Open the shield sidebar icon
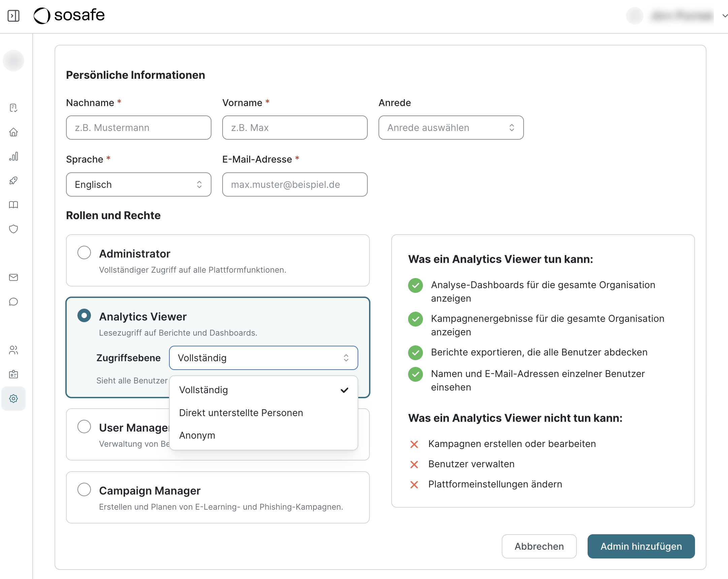728x579 pixels. tap(13, 229)
